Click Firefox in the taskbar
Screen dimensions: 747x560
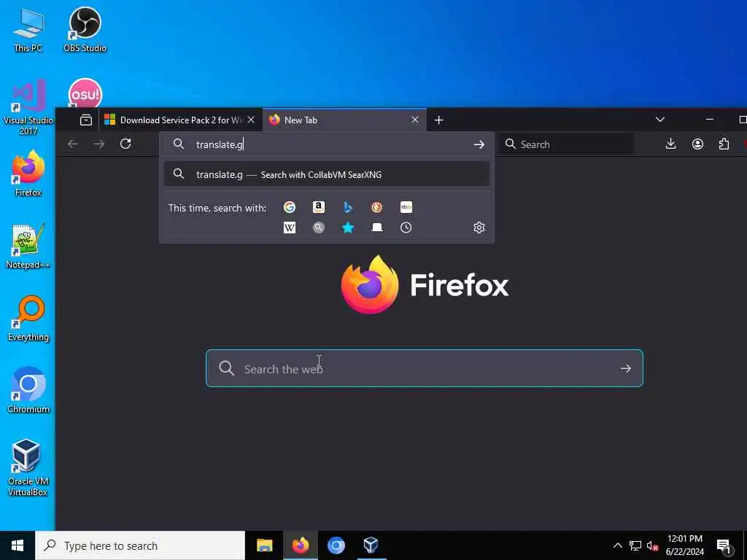click(x=300, y=545)
